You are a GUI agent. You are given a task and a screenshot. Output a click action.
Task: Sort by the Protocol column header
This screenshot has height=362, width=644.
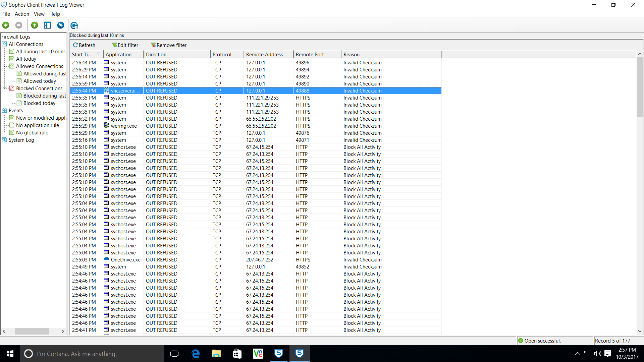[227, 54]
